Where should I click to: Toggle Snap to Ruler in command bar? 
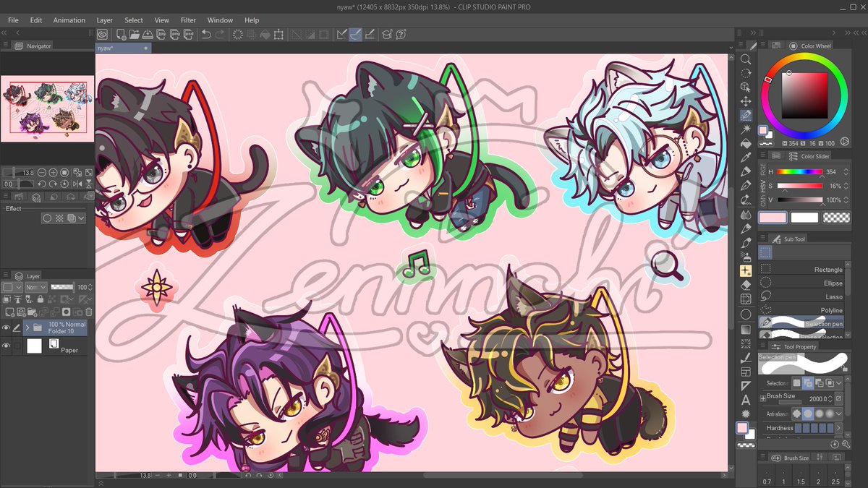[341, 34]
